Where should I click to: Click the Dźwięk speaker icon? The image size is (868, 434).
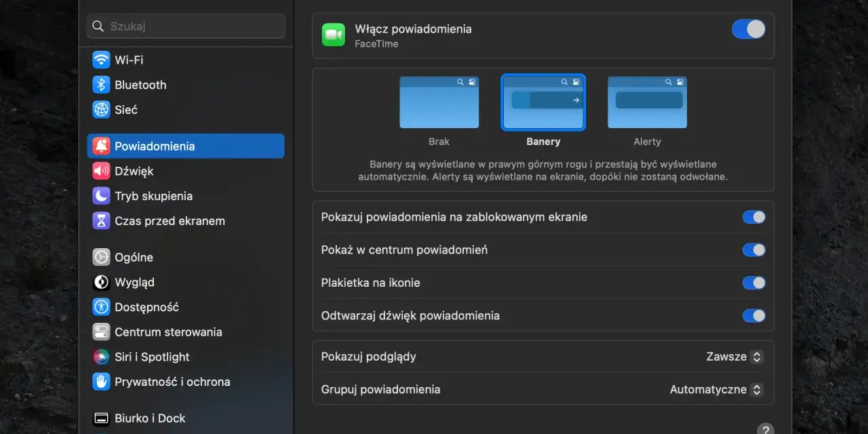point(101,171)
